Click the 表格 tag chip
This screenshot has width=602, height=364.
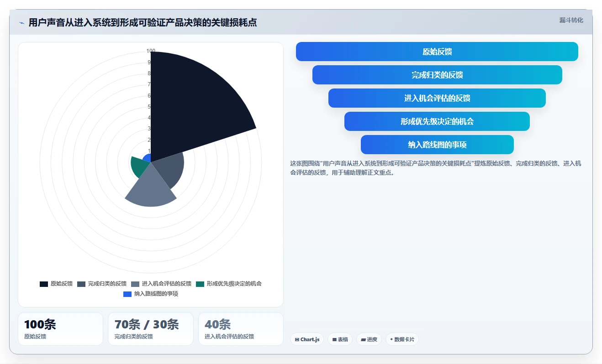click(x=340, y=339)
